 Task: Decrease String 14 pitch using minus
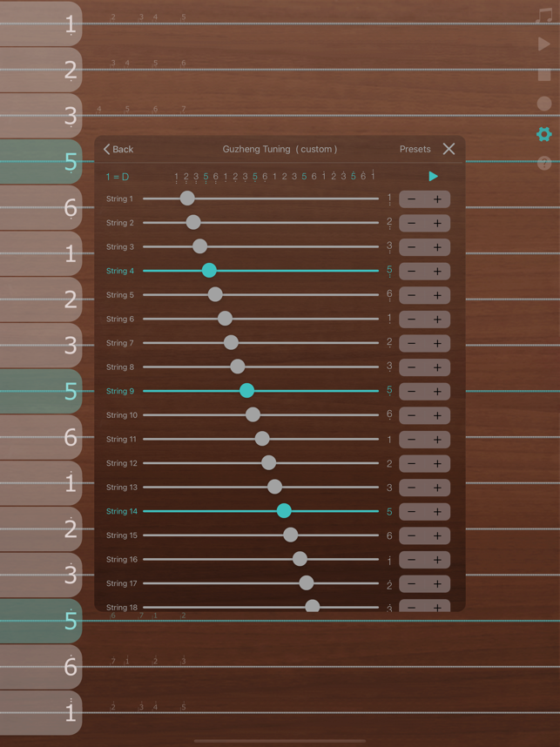click(412, 512)
